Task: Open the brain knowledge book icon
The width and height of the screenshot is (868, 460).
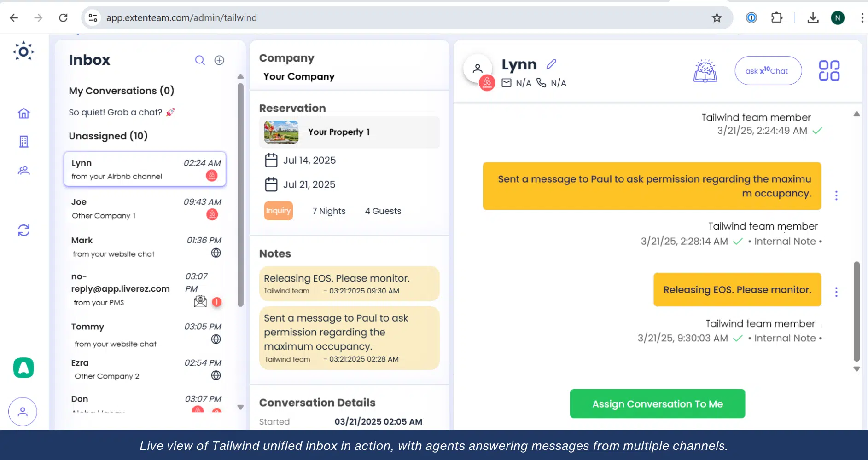Action: [705, 71]
